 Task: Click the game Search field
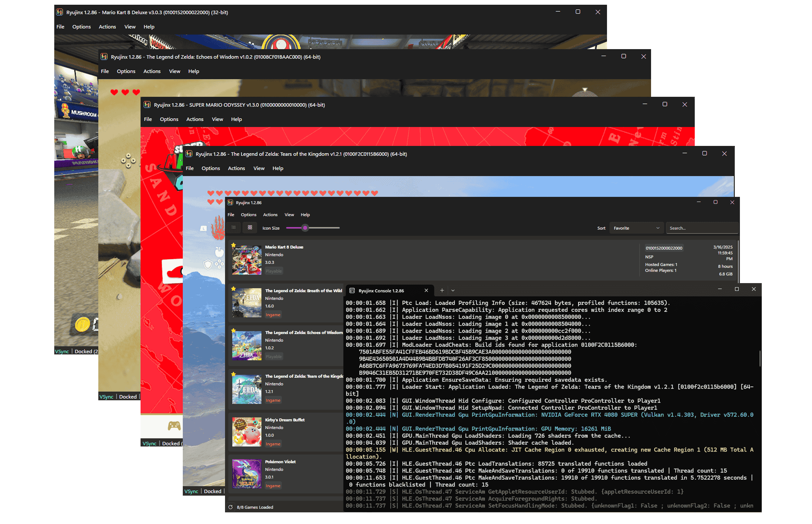point(701,228)
